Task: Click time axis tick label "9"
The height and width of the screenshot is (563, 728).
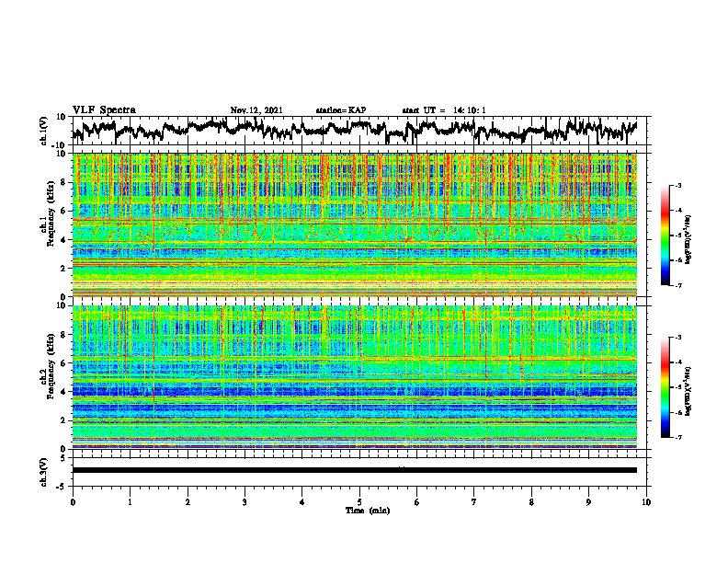Action: (588, 502)
